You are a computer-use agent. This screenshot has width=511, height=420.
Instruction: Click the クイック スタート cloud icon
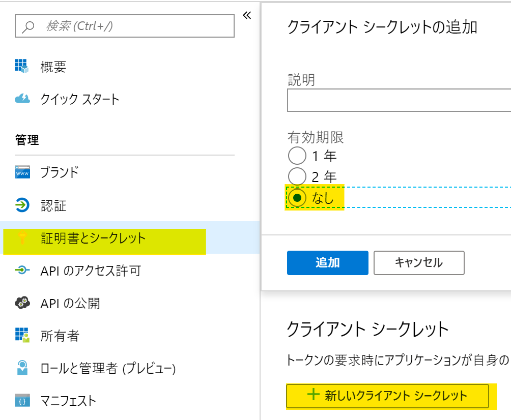(x=22, y=99)
